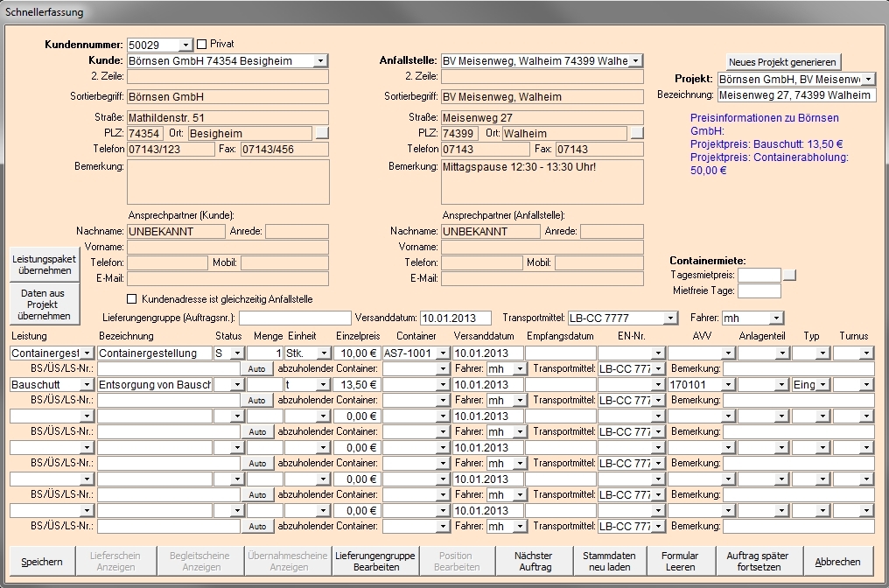This screenshot has height=588, width=889.
Task: Open Lieferungengruppe Bearbeiten
Action: [x=375, y=561]
